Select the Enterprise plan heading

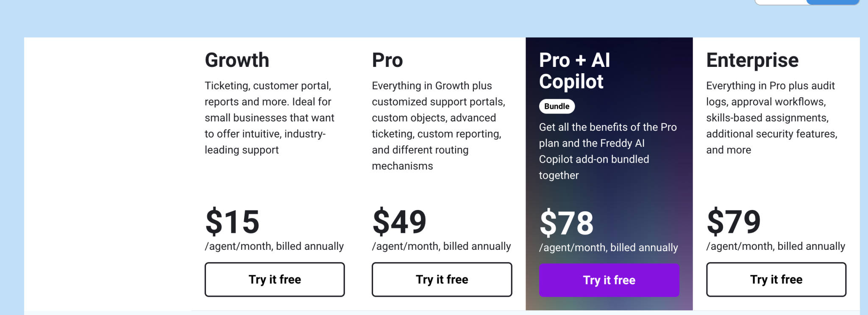[x=751, y=60]
